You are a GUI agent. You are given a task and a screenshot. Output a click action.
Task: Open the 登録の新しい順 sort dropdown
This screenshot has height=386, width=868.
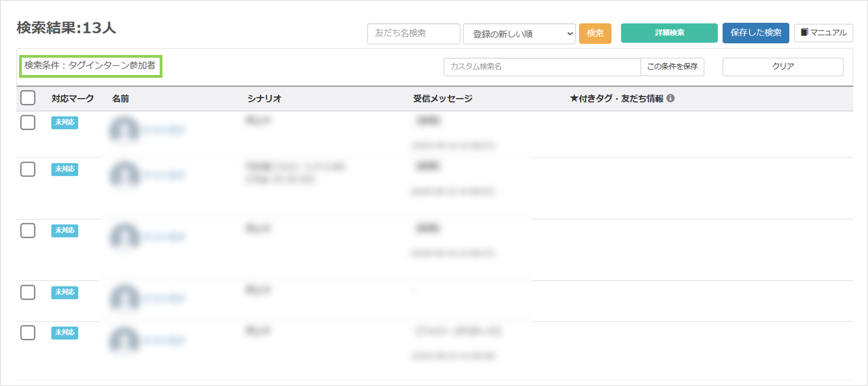point(519,33)
